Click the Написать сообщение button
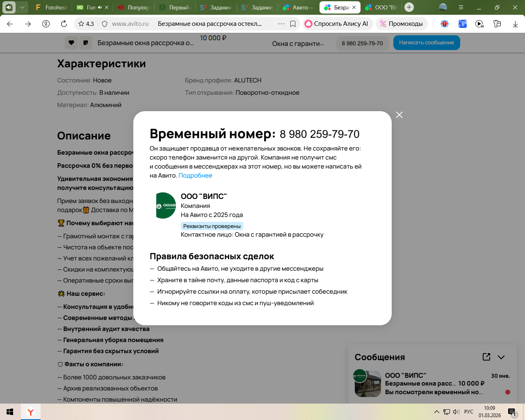Screen dimensions: 525x420 (x=427, y=43)
